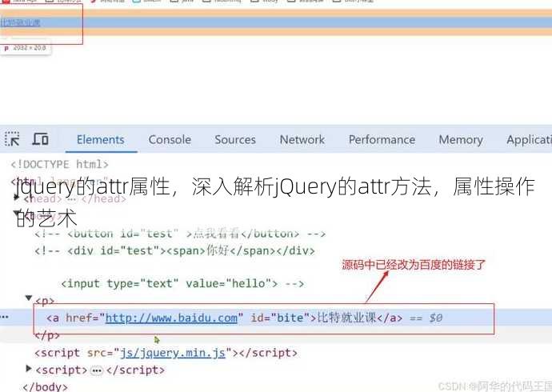This screenshot has width=552, height=392.
Task: Open the Application tab
Action: coord(529,140)
